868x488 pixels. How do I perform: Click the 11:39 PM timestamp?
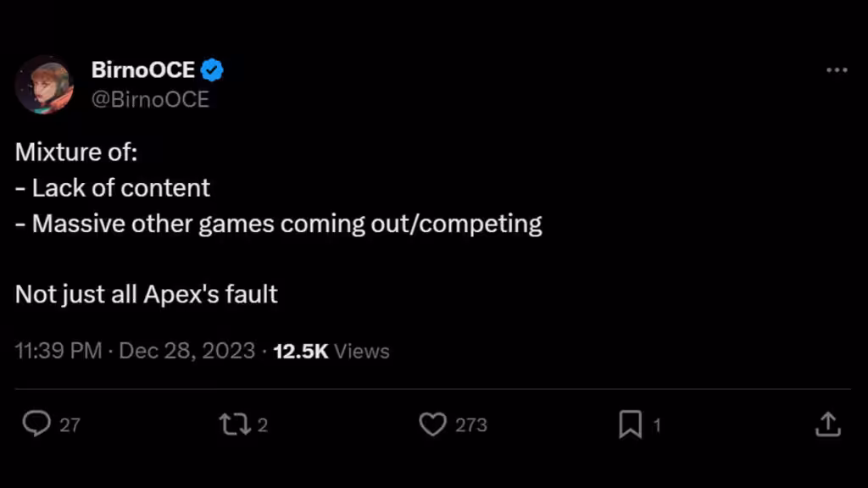coord(58,351)
